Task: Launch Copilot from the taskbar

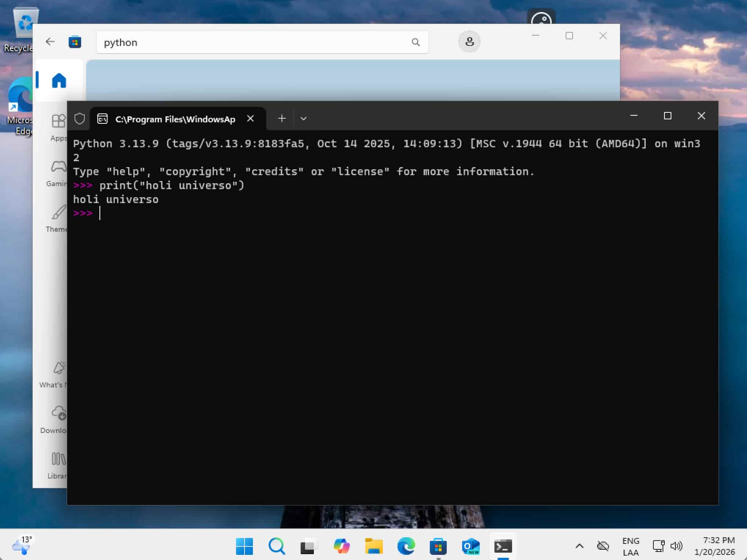Action: [341, 546]
